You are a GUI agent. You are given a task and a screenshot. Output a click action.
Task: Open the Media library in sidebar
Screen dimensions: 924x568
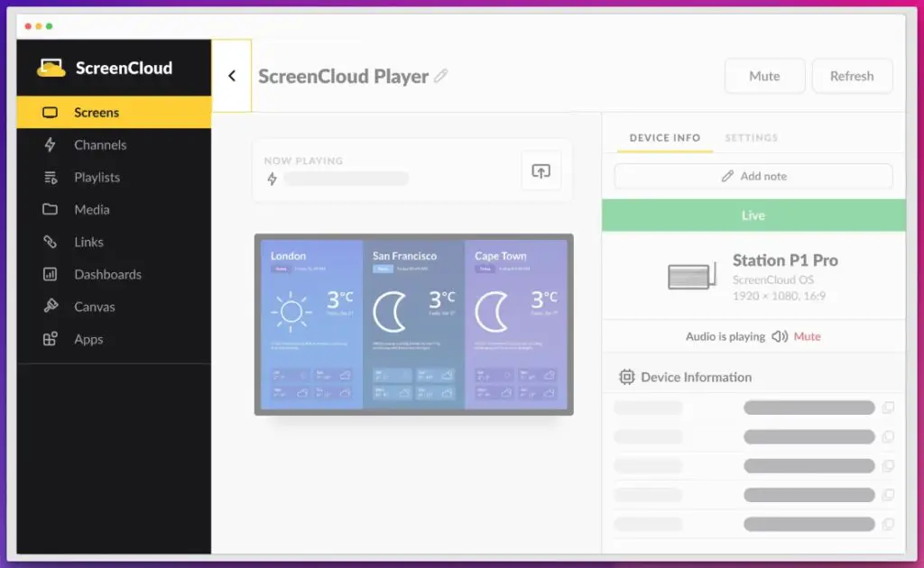(x=114, y=209)
